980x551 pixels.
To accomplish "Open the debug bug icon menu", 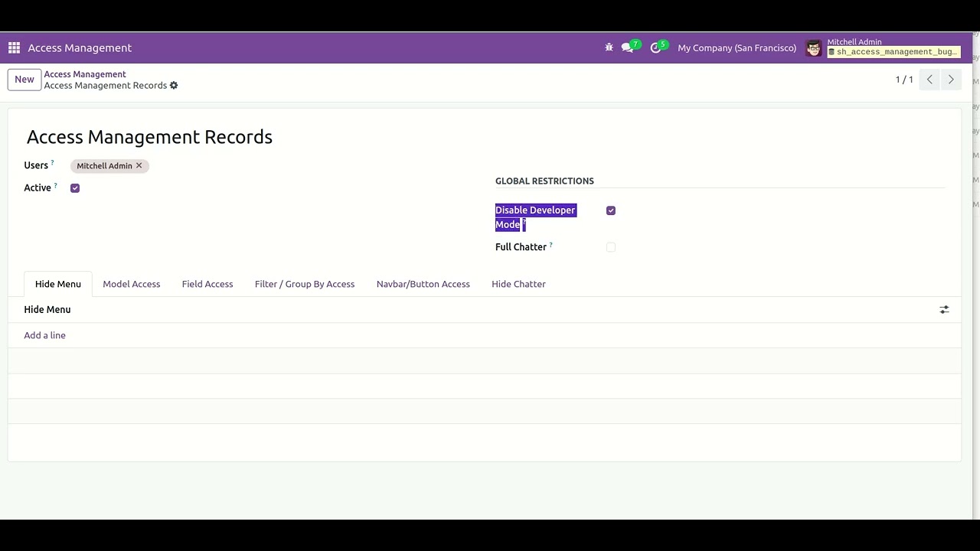I will point(609,47).
